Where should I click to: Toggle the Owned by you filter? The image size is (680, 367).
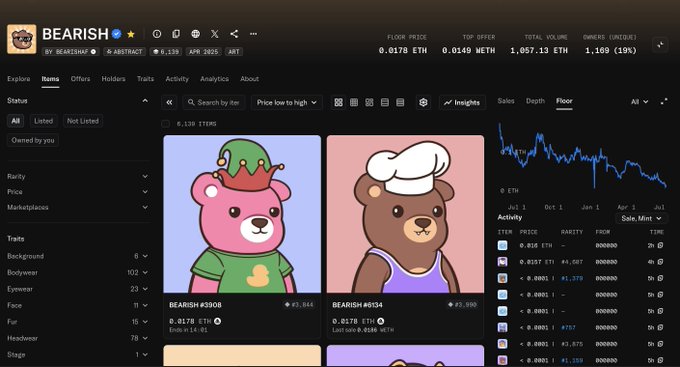(33, 140)
